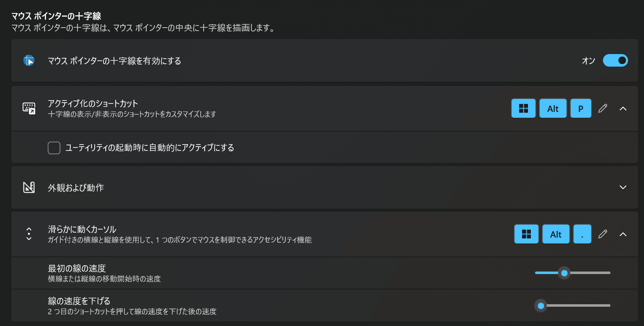Viewport: 644px width, 326px height.
Task: Click the マウス ポインターの十字線を有効にする label row
Action: [114, 61]
